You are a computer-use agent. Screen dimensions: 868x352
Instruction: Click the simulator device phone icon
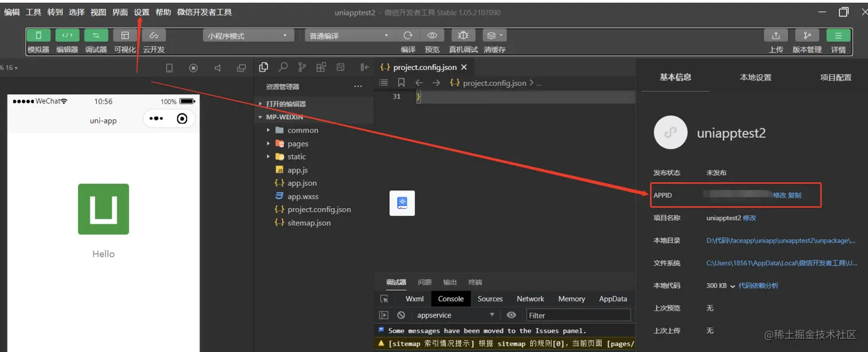click(x=169, y=68)
